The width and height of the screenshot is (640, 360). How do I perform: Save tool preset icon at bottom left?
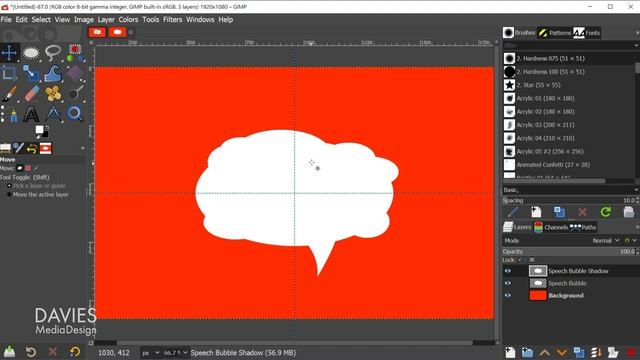[9, 351]
